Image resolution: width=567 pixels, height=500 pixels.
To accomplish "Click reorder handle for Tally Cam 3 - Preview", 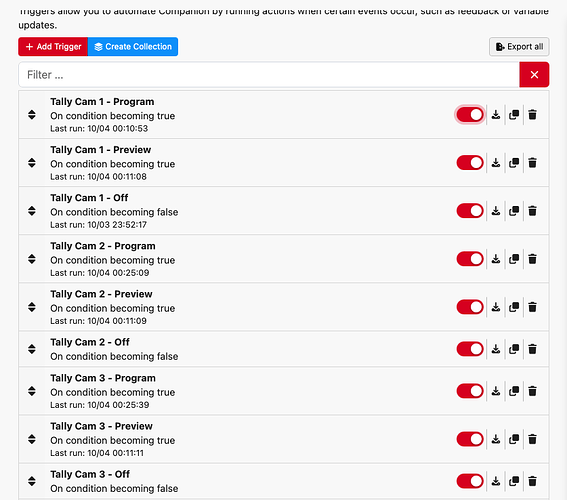I will click(32, 439).
